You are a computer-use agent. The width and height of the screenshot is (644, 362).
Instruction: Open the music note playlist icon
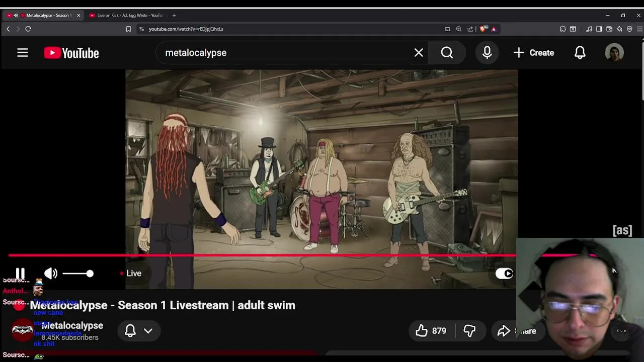(x=589, y=29)
